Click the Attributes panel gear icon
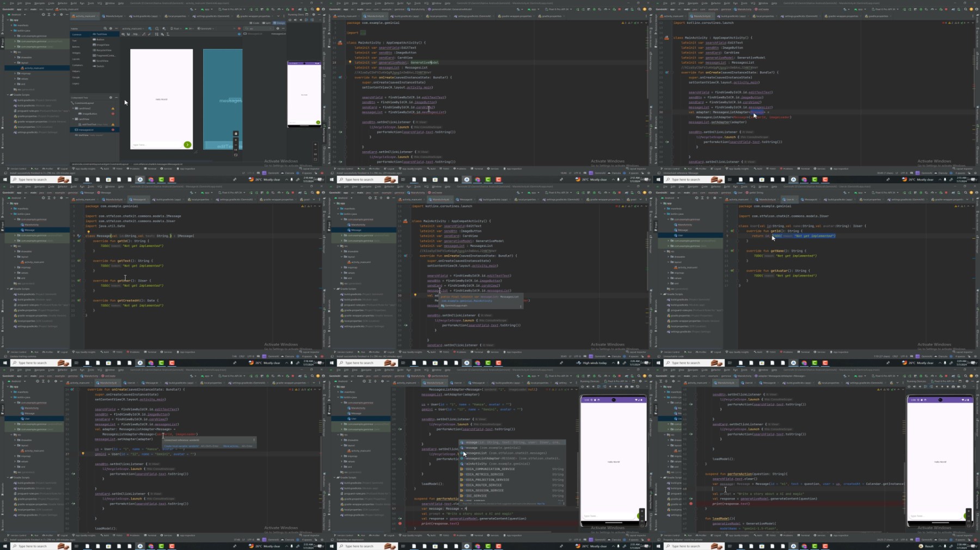Image resolution: width=980 pixels, height=550 pixels. [x=278, y=28]
